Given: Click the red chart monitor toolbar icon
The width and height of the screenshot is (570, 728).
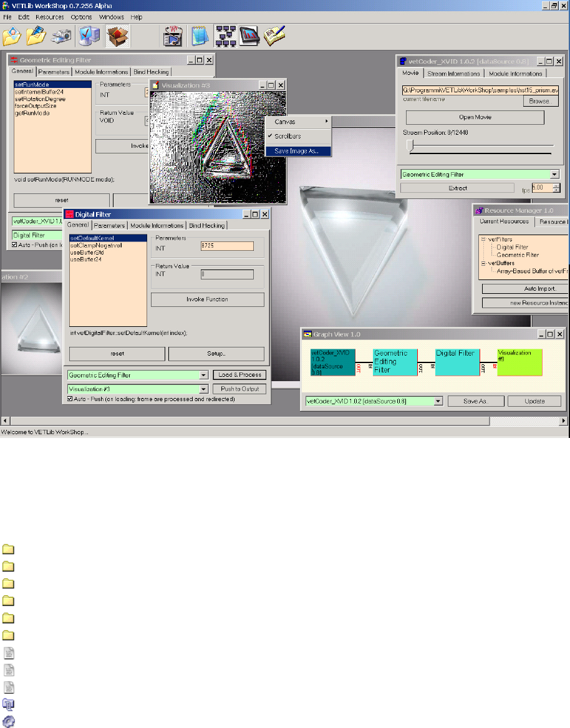Looking at the screenshot, I should (249, 36).
